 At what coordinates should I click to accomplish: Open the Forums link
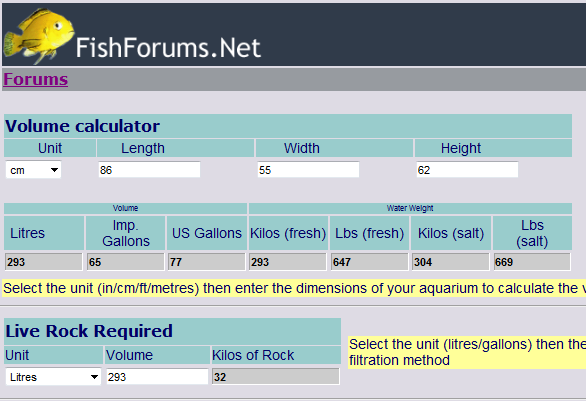pos(36,79)
